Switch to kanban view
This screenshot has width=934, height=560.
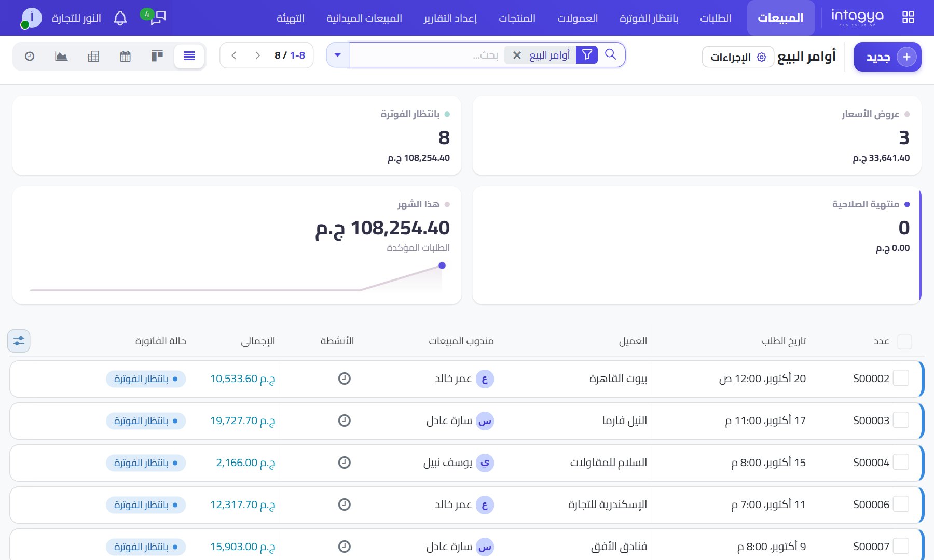(157, 56)
